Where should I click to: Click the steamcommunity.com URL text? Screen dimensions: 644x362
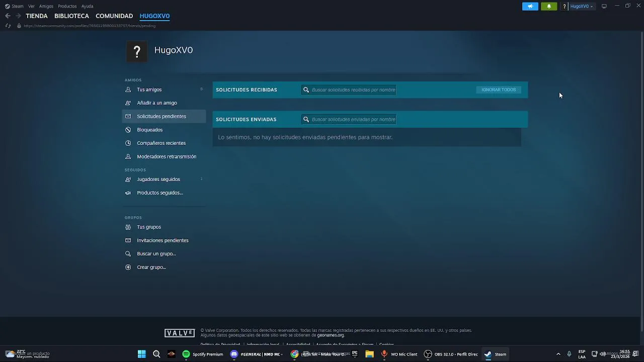click(90, 26)
